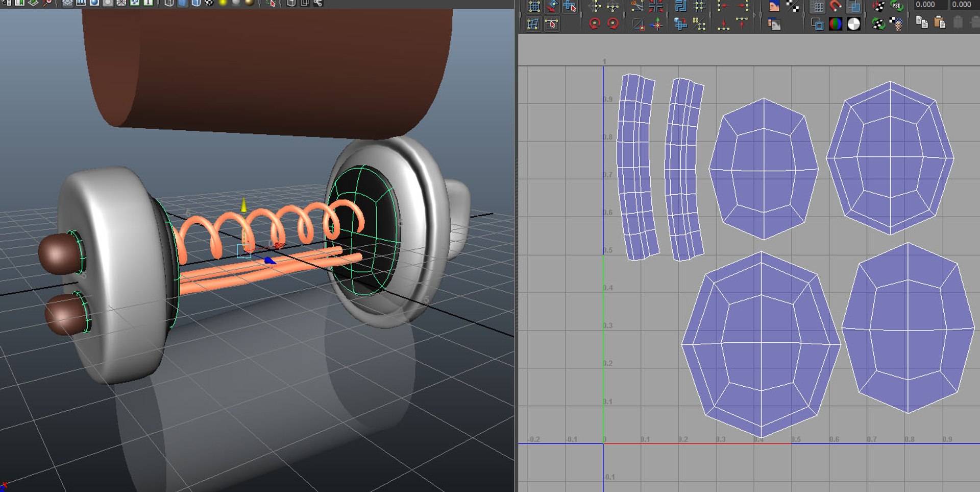Flip selected UVs in V direction
980x492 pixels.
coord(613,6)
